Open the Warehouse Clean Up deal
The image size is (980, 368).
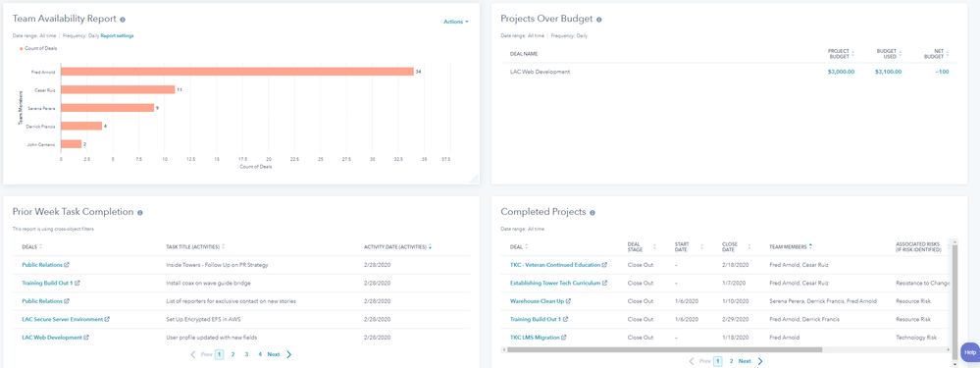tap(537, 301)
